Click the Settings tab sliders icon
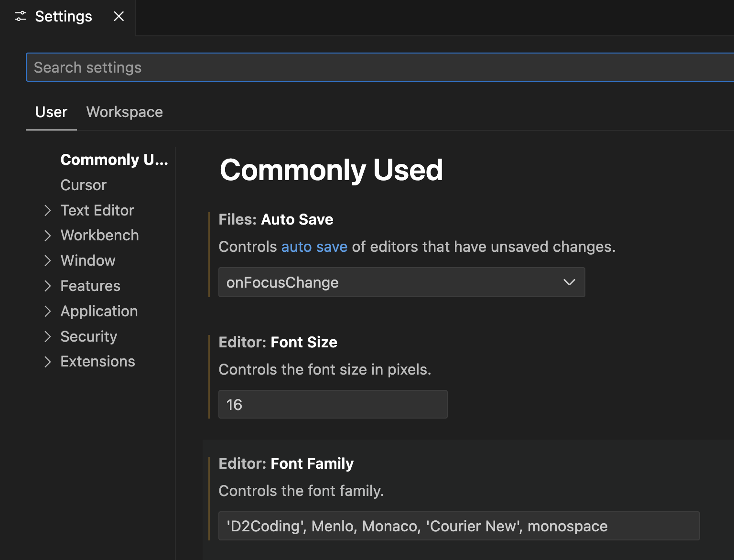This screenshot has width=734, height=560. tap(21, 17)
